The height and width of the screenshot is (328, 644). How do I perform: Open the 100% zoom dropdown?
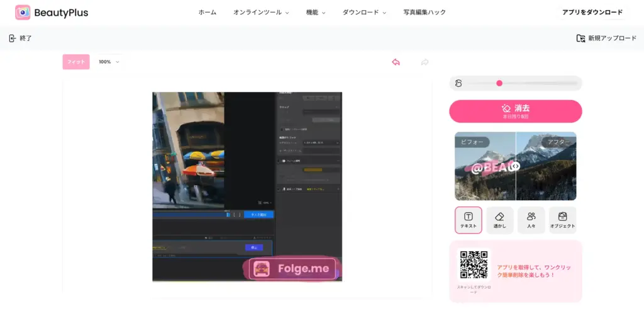tap(109, 62)
